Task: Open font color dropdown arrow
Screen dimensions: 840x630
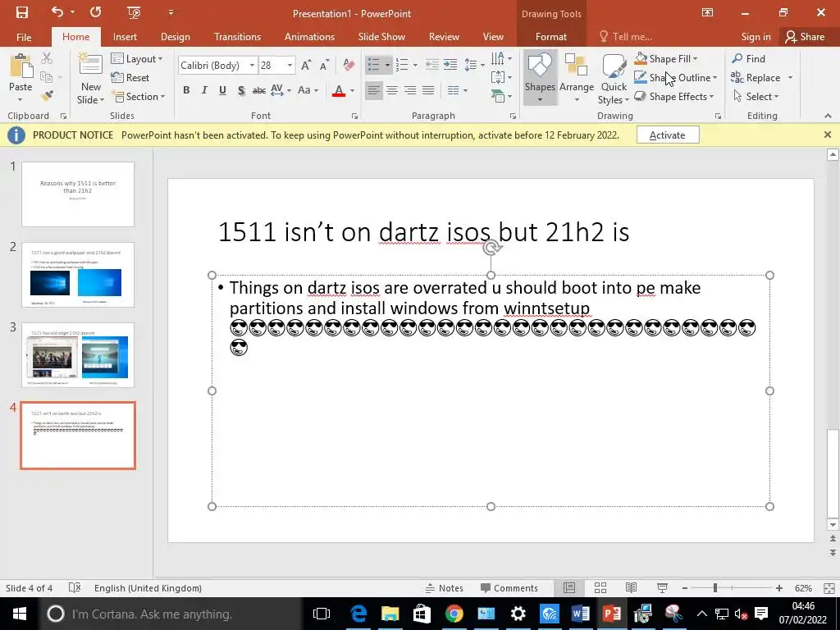Action: pyautogui.click(x=352, y=90)
